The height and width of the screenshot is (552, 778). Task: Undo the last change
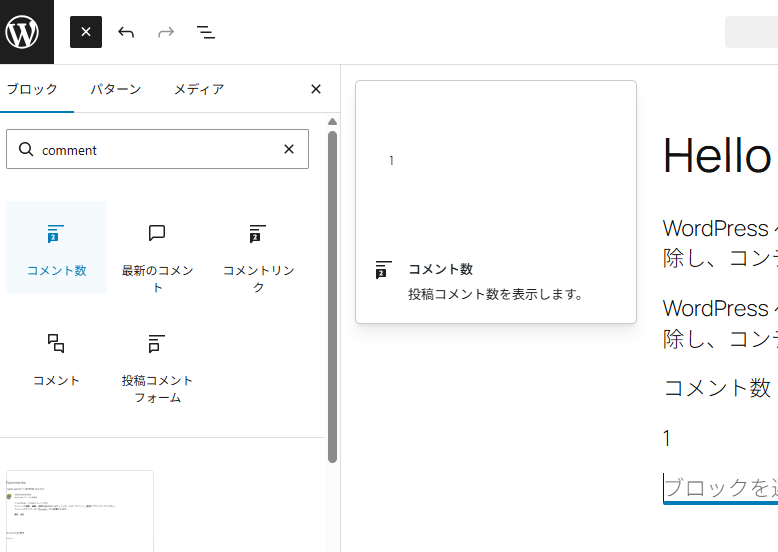pos(126,32)
